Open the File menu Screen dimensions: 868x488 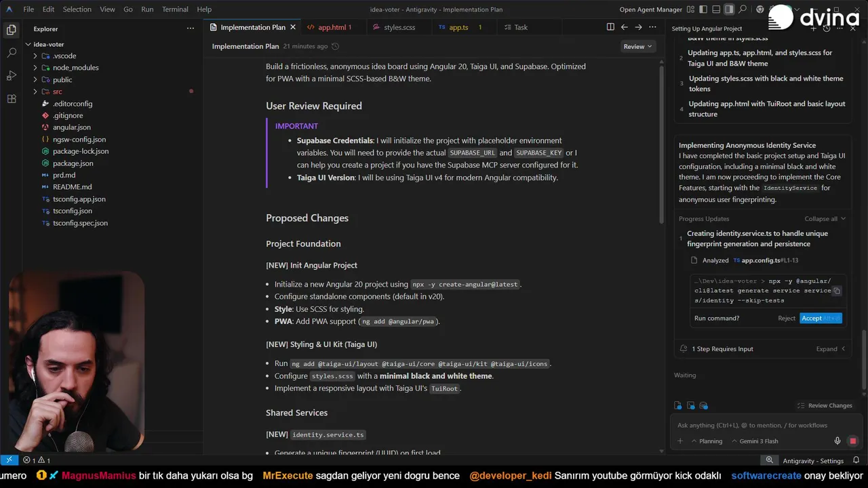pos(28,9)
